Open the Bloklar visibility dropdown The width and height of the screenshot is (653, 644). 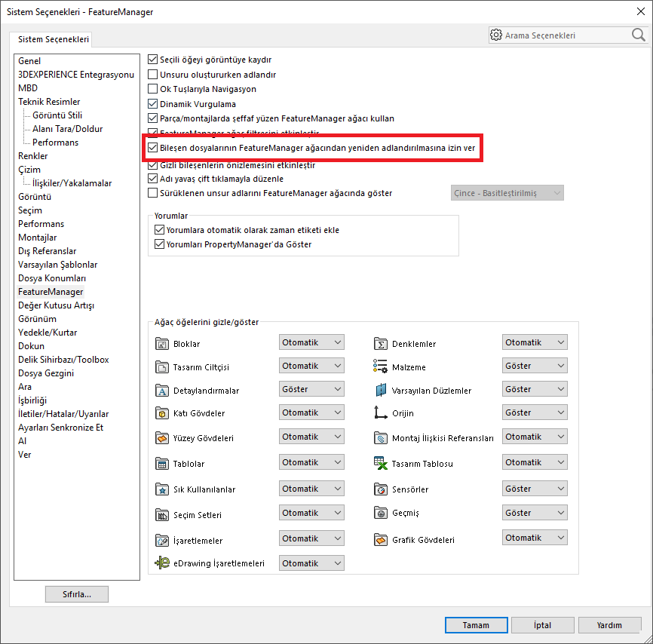pyautogui.click(x=311, y=342)
